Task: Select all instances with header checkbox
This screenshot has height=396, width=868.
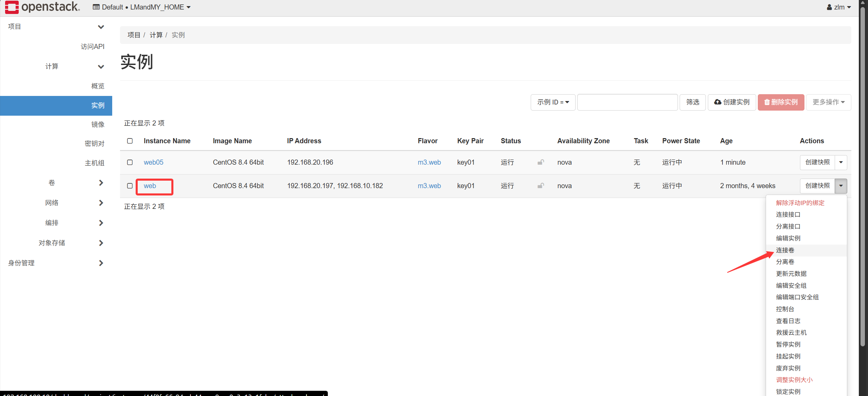Action: pyautogui.click(x=130, y=141)
